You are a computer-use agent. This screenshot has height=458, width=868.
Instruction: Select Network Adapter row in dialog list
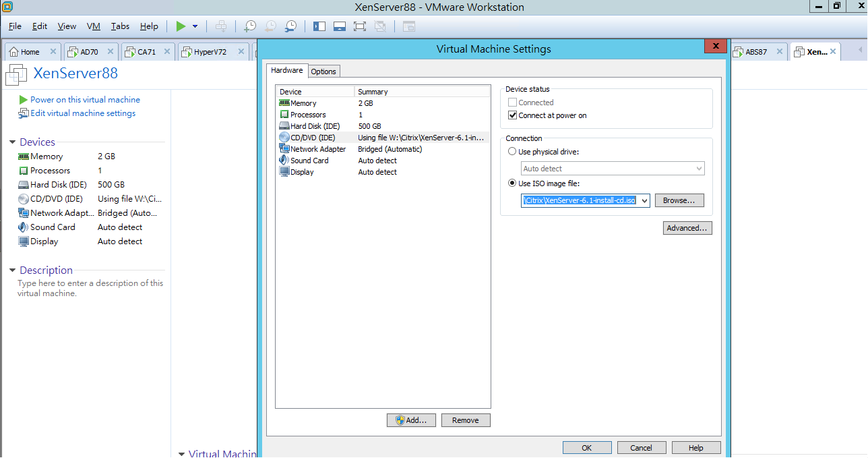383,149
